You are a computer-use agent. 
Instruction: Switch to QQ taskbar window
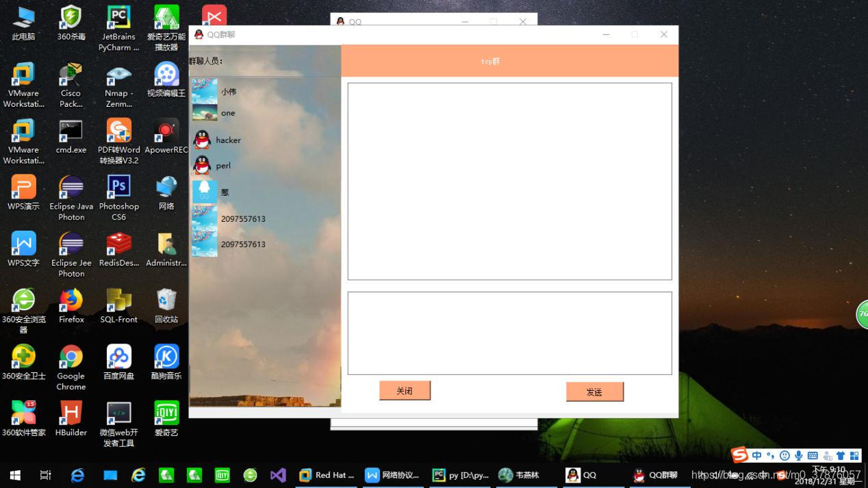coord(593,474)
